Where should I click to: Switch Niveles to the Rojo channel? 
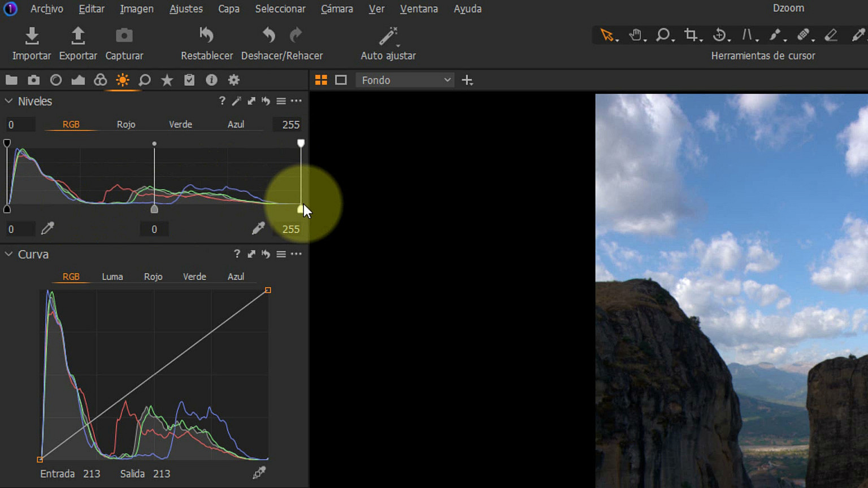[125, 124]
